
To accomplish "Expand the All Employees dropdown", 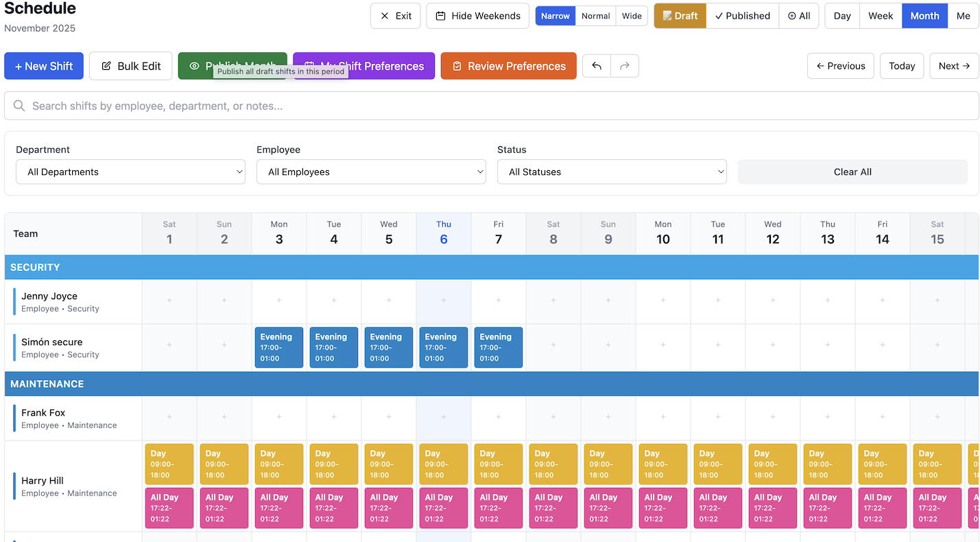I will click(371, 172).
